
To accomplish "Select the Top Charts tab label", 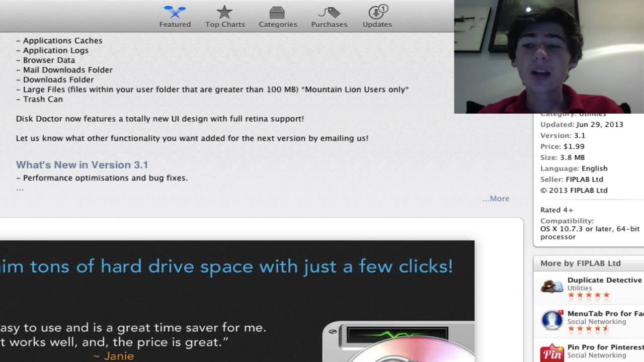I will click(x=225, y=24).
